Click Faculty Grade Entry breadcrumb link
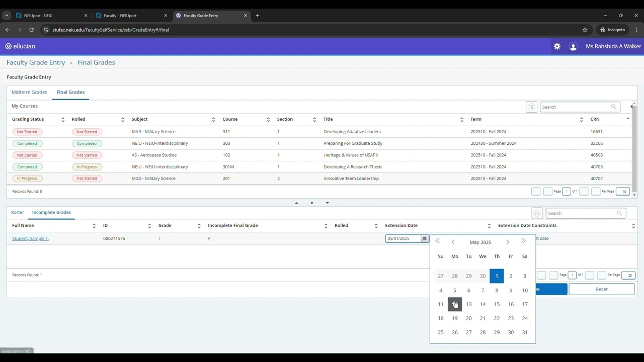Image resolution: width=644 pixels, height=362 pixels. [x=36, y=62]
